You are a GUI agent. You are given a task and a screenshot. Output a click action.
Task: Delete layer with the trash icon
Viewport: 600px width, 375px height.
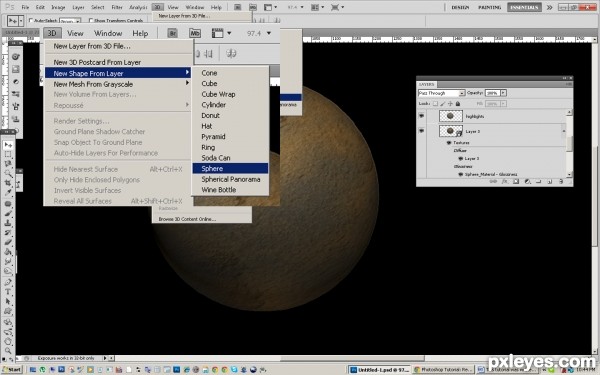(561, 182)
